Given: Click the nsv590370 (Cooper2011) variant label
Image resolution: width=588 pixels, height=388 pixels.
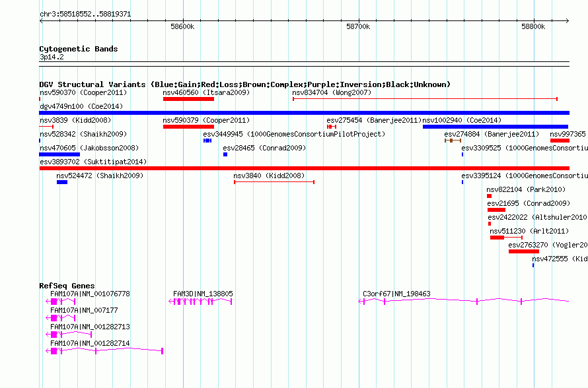Looking at the screenshot, I should [x=83, y=92].
